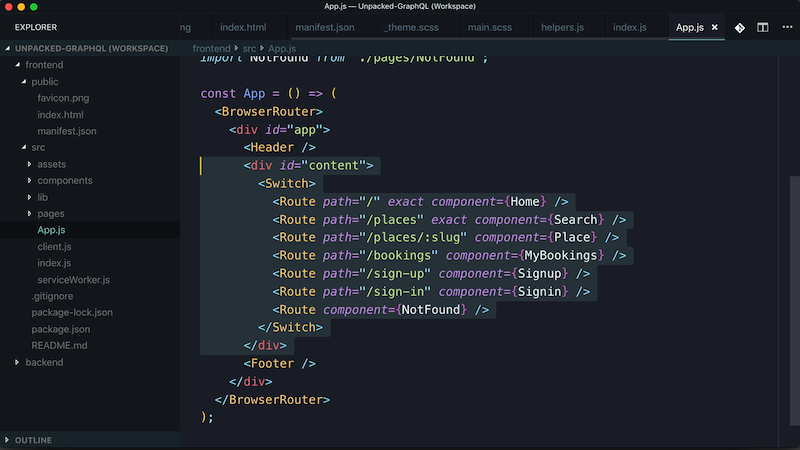Image resolution: width=800 pixels, height=450 pixels.
Task: Click the Route with Home component
Action: (420, 202)
